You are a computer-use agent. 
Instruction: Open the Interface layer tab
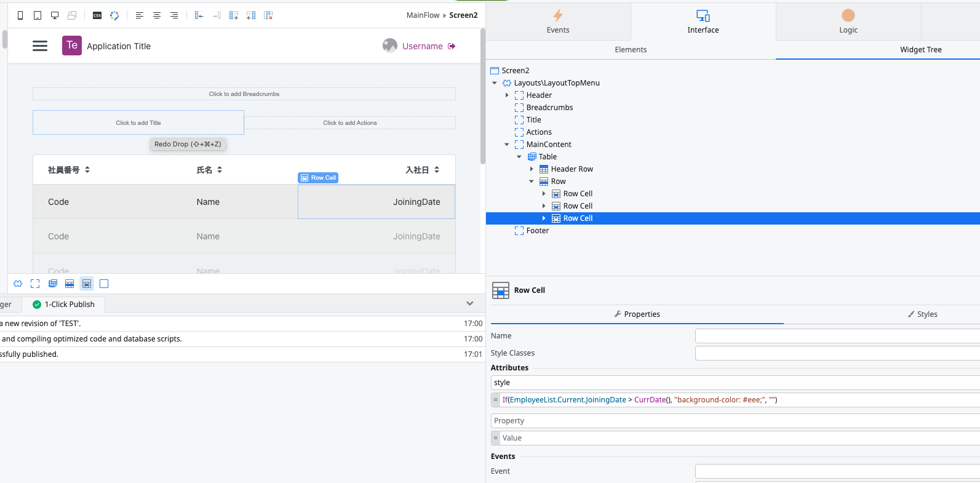(x=703, y=22)
